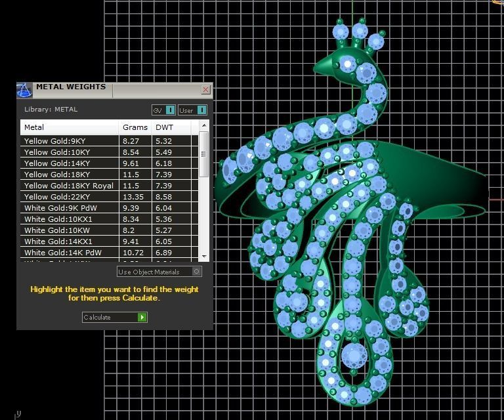Select the Yellow Gold:14KY row
The image size is (504, 420).
click(110, 163)
